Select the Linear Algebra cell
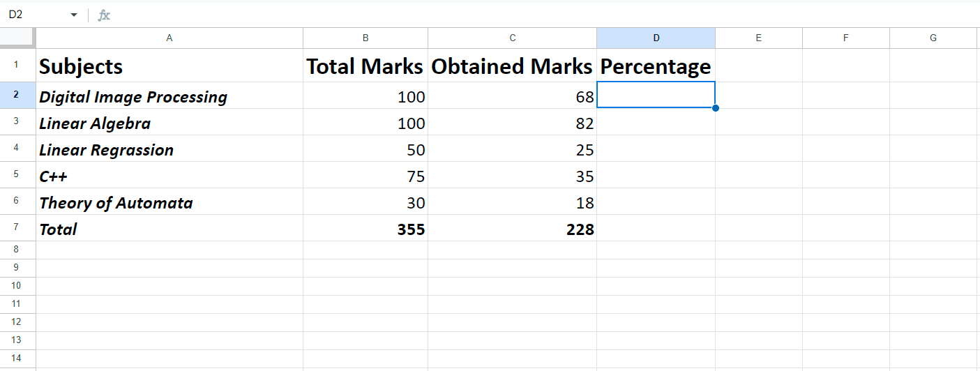980x371 pixels. click(169, 122)
